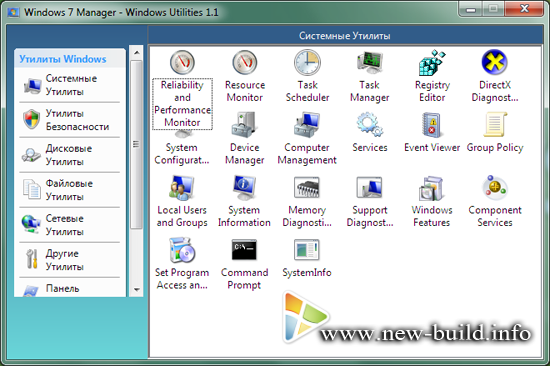Run Memory Diagnostic chip icon
This screenshot has width=550, height=366.
(307, 188)
